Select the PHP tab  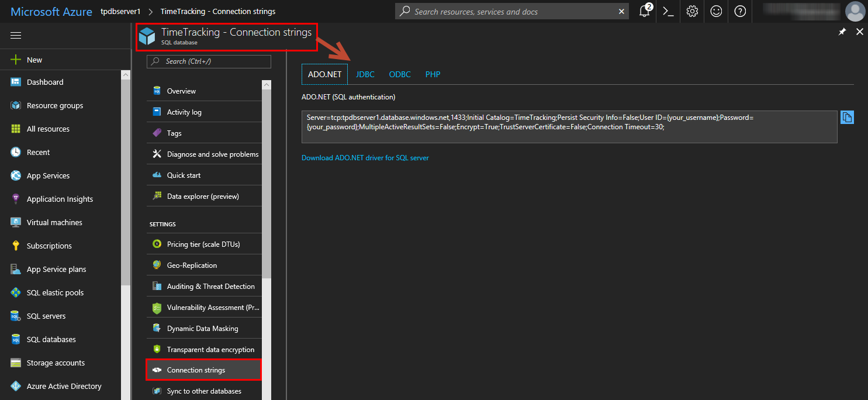[x=433, y=74]
